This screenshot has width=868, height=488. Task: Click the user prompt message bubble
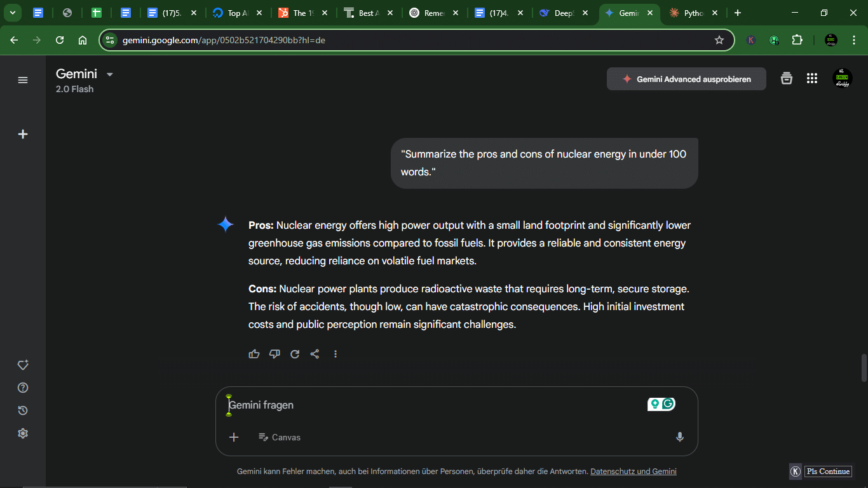pos(544,163)
